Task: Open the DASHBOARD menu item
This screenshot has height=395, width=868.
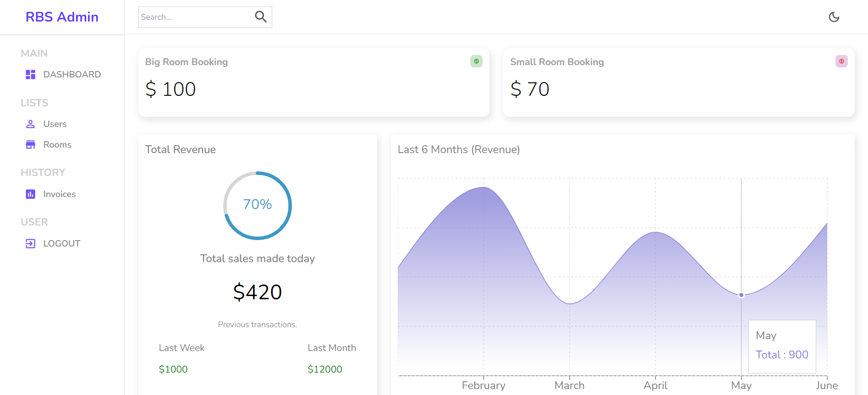Action: tap(72, 75)
